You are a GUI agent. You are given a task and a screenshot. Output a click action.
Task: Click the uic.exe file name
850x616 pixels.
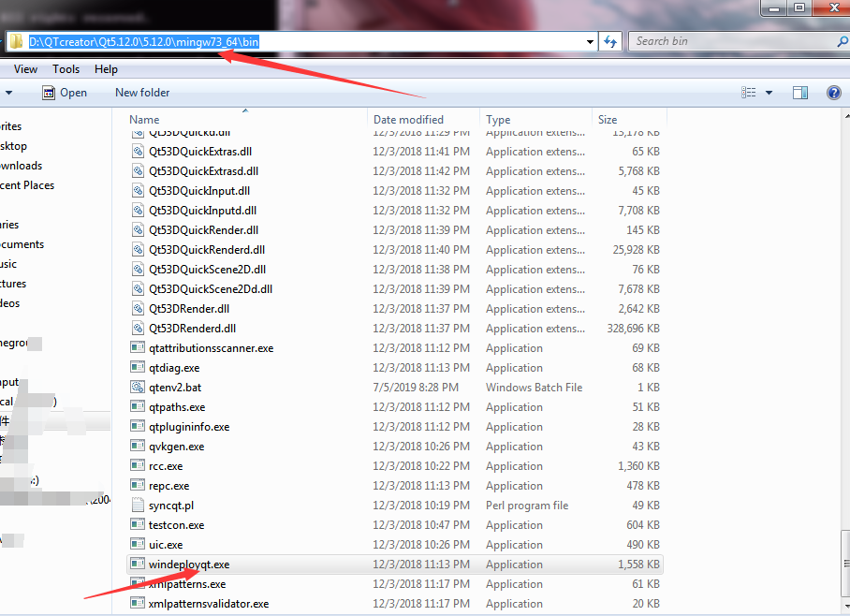(x=166, y=545)
